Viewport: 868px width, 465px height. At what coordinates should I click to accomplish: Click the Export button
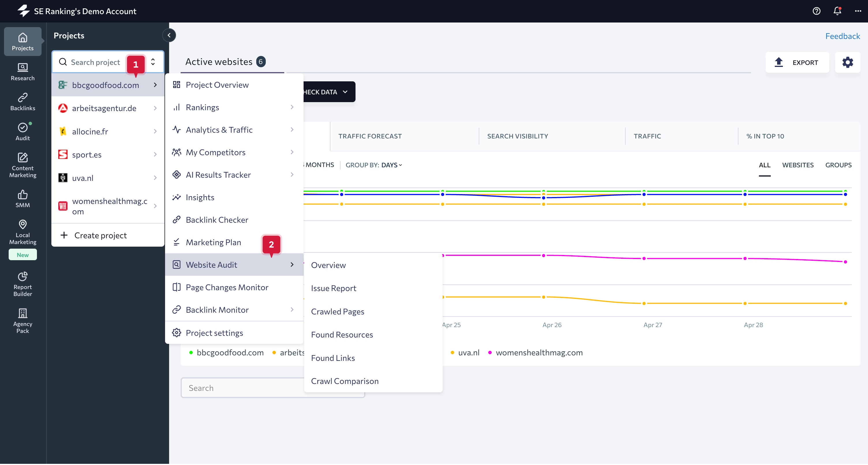pyautogui.click(x=797, y=62)
